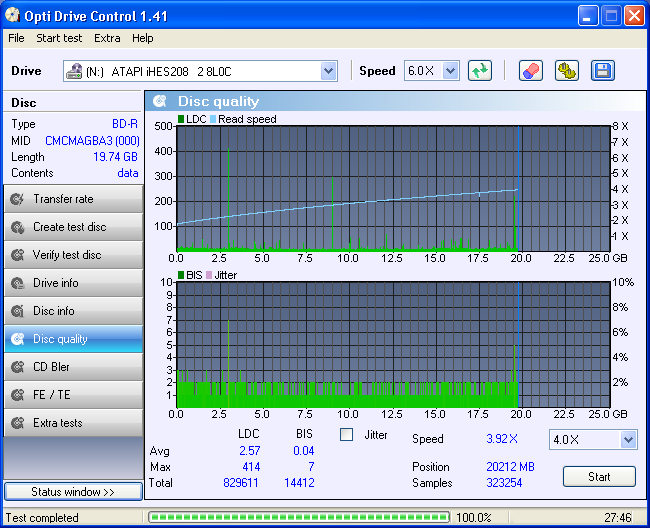Click the BIS Total value 14412

(299, 483)
